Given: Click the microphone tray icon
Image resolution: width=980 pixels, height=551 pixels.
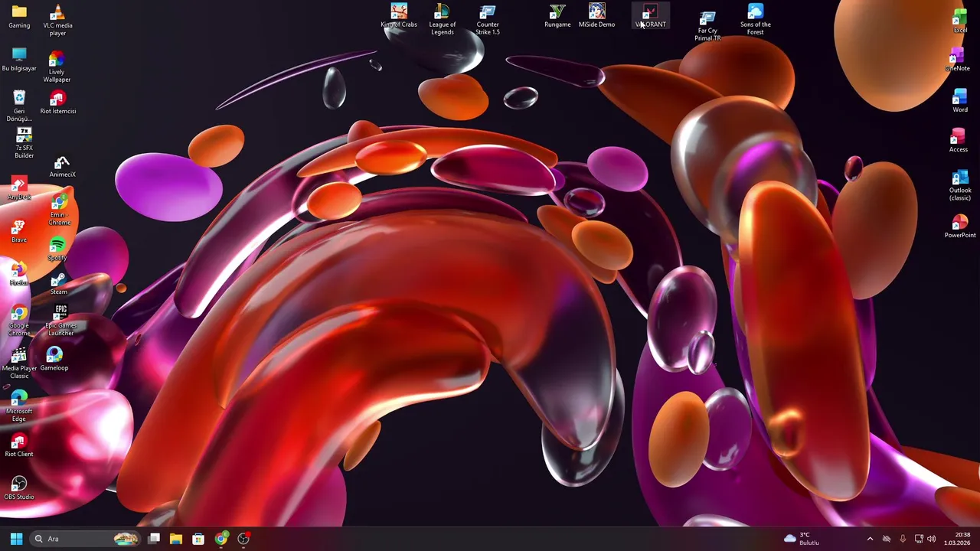Looking at the screenshot, I should point(903,539).
